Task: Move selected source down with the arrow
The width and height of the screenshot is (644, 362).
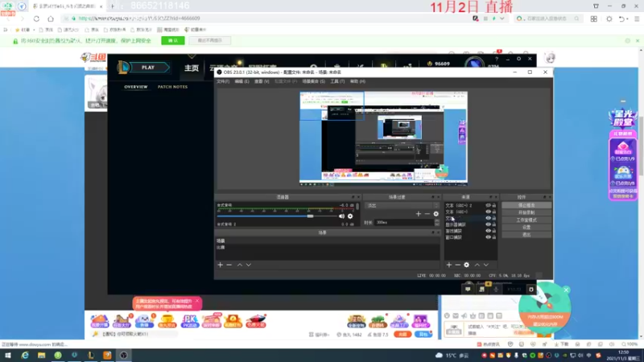Action: [x=486, y=265]
